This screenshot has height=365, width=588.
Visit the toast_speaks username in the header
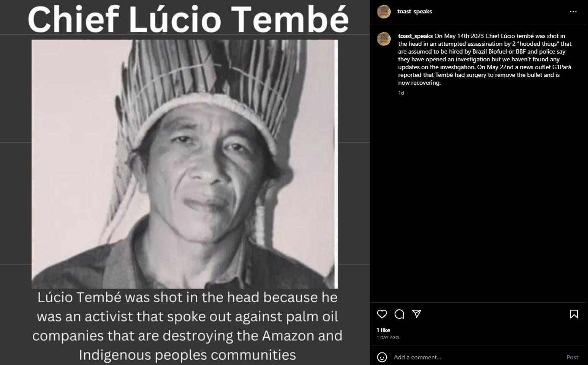(414, 12)
